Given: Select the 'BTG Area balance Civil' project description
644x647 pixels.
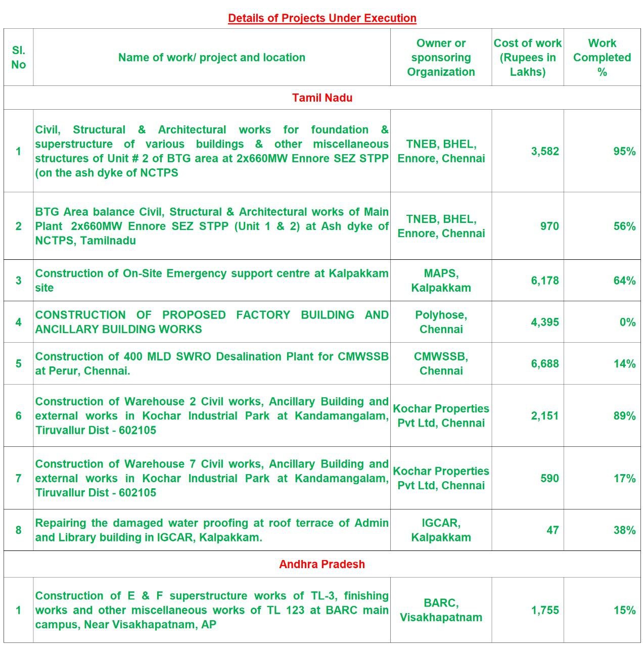Looking at the screenshot, I should 212,226.
